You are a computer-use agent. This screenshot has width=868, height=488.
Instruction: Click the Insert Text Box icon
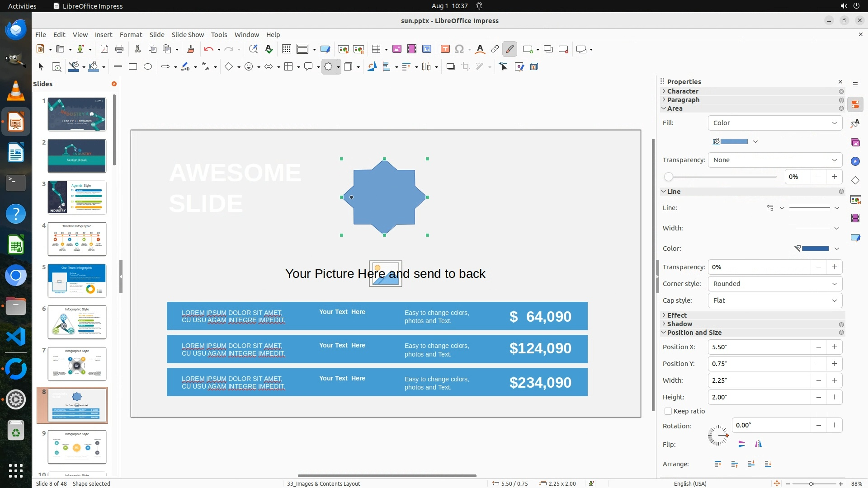(x=445, y=49)
